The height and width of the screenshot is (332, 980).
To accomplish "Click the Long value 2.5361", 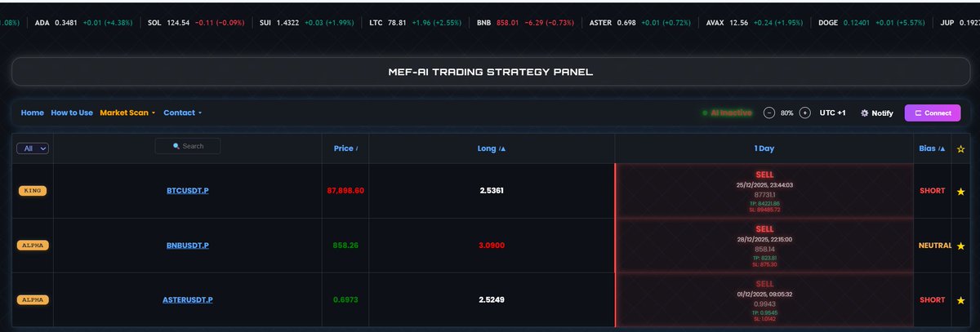I will point(492,190).
